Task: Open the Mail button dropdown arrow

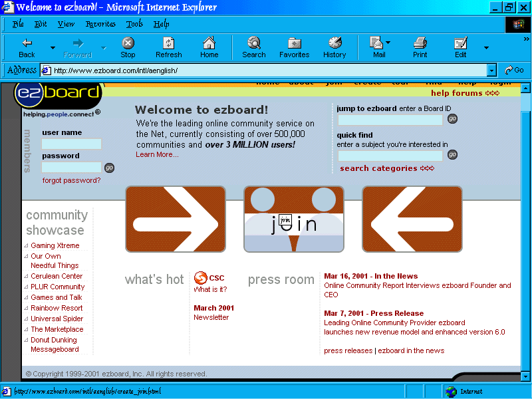Action: click(x=388, y=43)
